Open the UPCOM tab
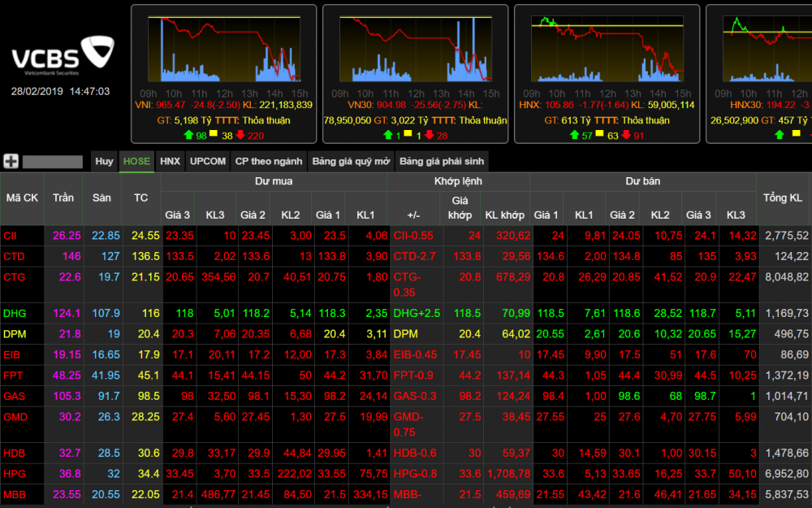 click(207, 161)
